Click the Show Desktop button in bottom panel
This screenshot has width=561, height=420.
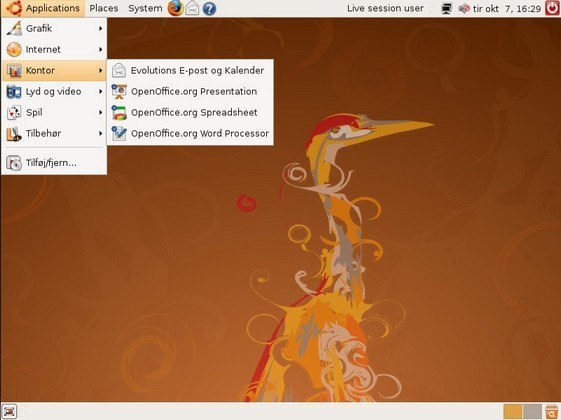9,411
